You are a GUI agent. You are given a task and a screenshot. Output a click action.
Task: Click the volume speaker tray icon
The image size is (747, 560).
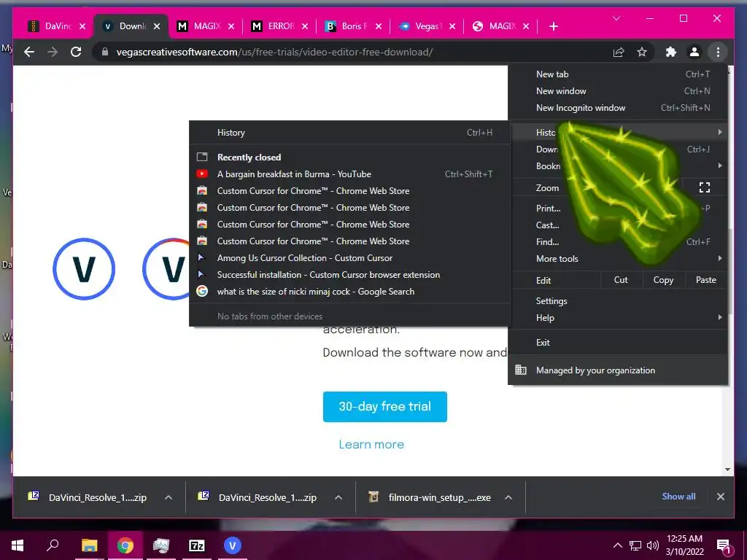(x=653, y=545)
